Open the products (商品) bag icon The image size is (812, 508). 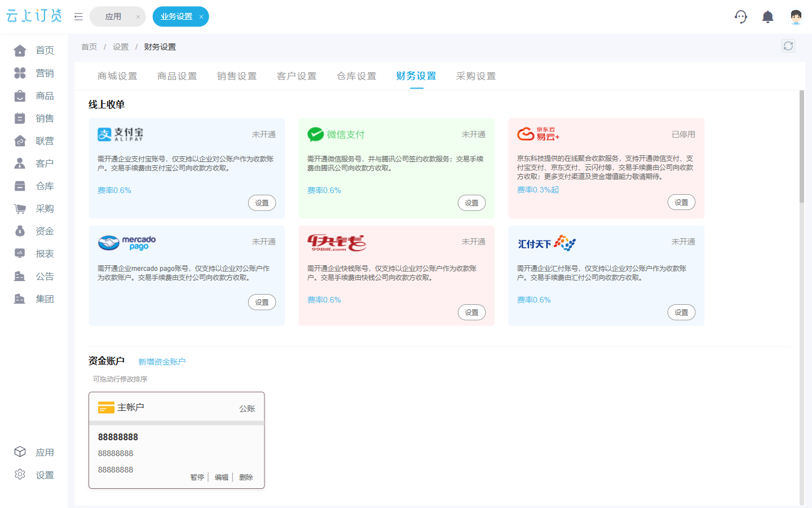[20, 95]
